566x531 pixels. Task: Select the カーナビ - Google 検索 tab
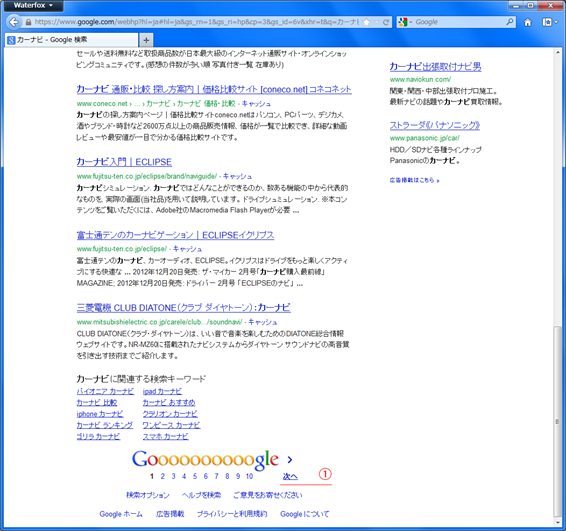[71, 40]
